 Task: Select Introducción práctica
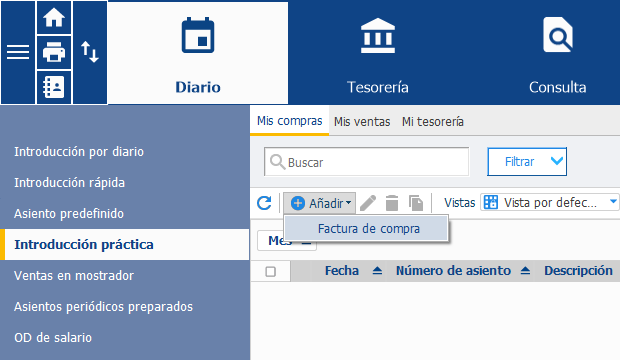[x=125, y=244]
